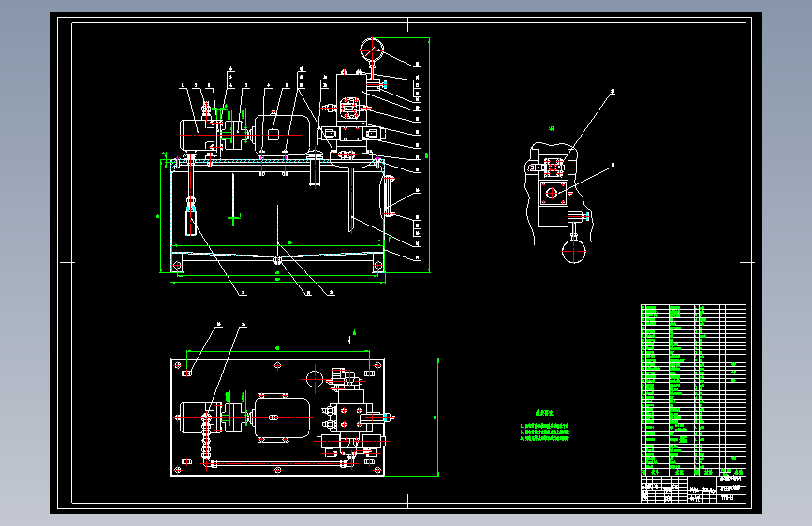Select the green horizontal dimension above plan view
812x526 pixels.
(278, 352)
